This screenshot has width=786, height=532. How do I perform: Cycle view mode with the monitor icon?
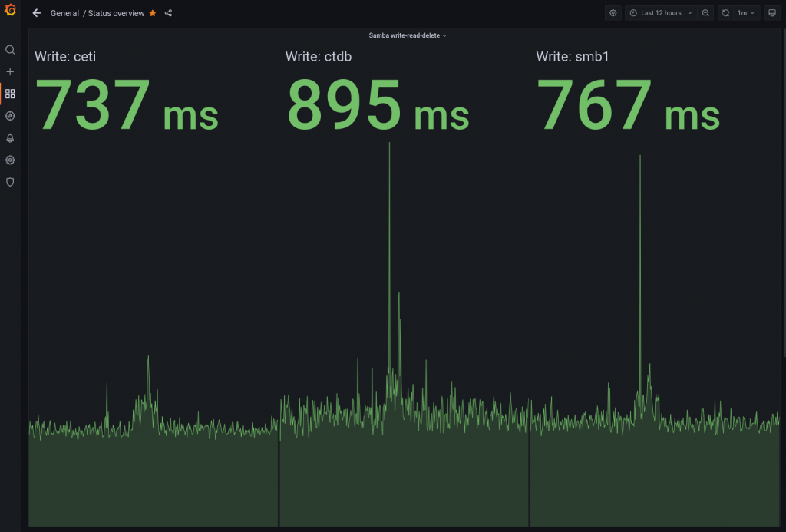coord(772,13)
